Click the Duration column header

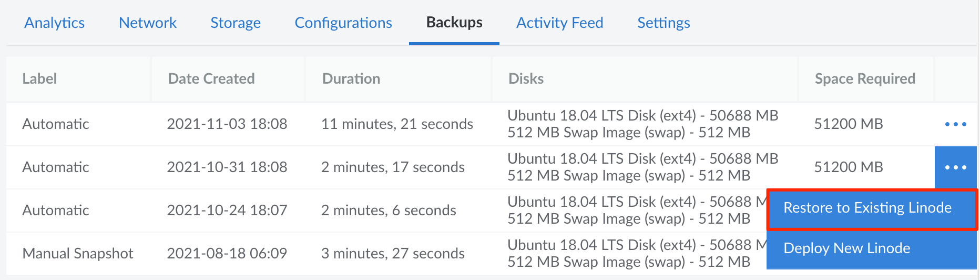[x=351, y=79]
